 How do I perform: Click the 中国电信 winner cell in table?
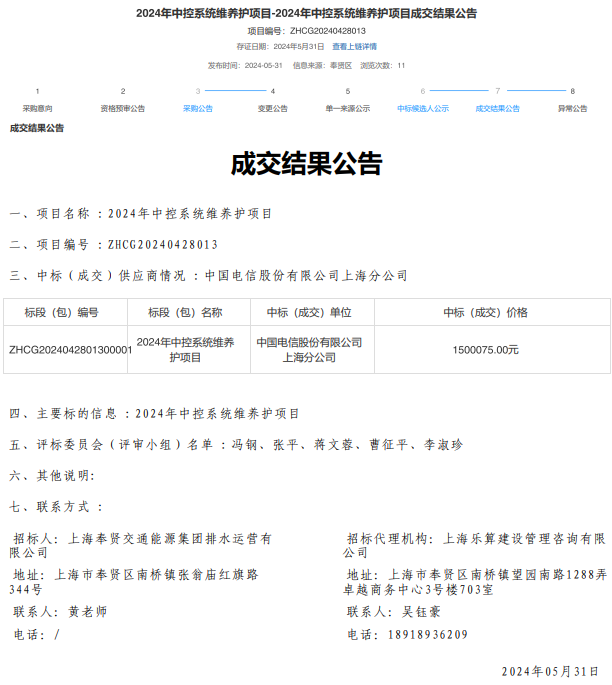click(x=309, y=350)
